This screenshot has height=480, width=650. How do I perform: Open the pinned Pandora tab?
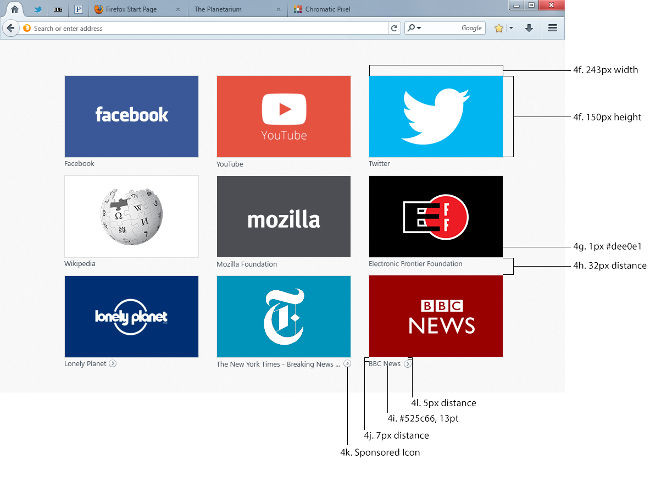click(78, 9)
